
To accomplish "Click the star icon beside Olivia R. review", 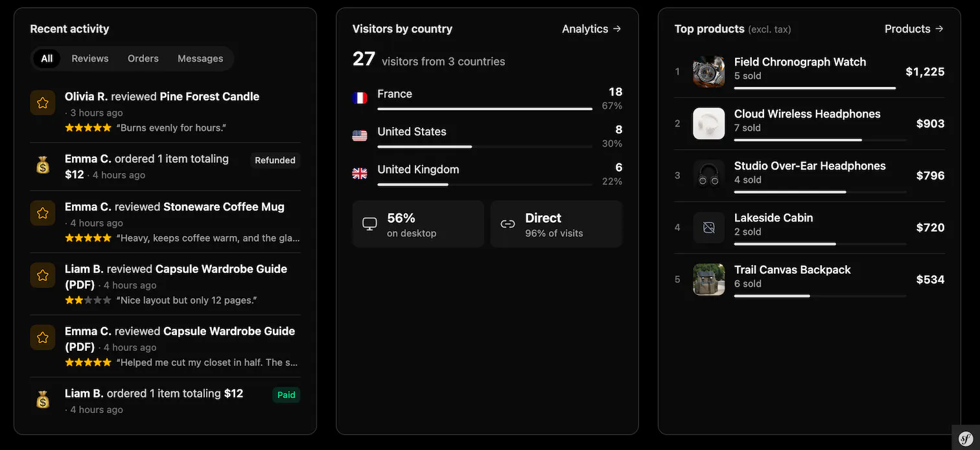I will pyautogui.click(x=43, y=102).
